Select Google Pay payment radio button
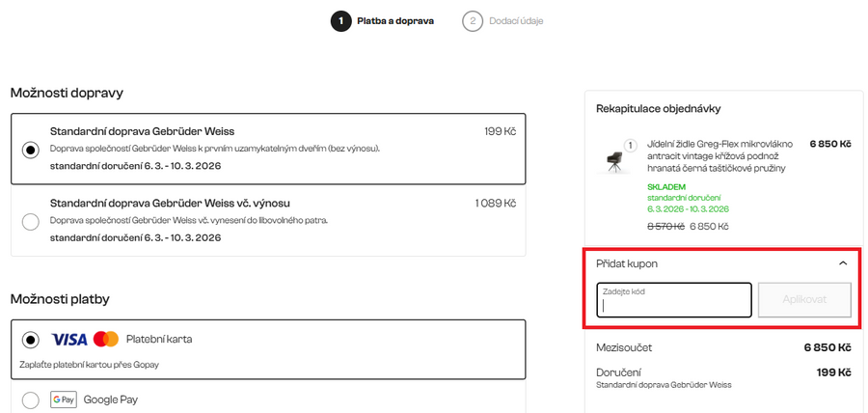 pyautogui.click(x=31, y=399)
